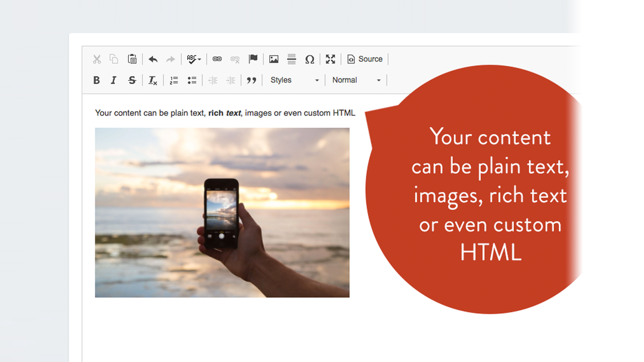Remove formatting with the Tx tool

point(152,80)
